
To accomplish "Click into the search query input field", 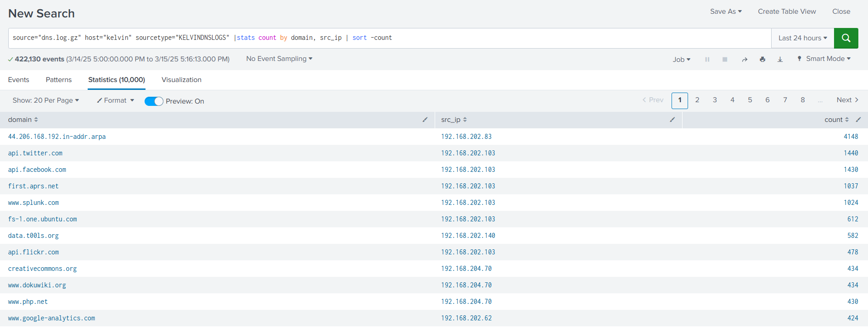I will (390, 38).
